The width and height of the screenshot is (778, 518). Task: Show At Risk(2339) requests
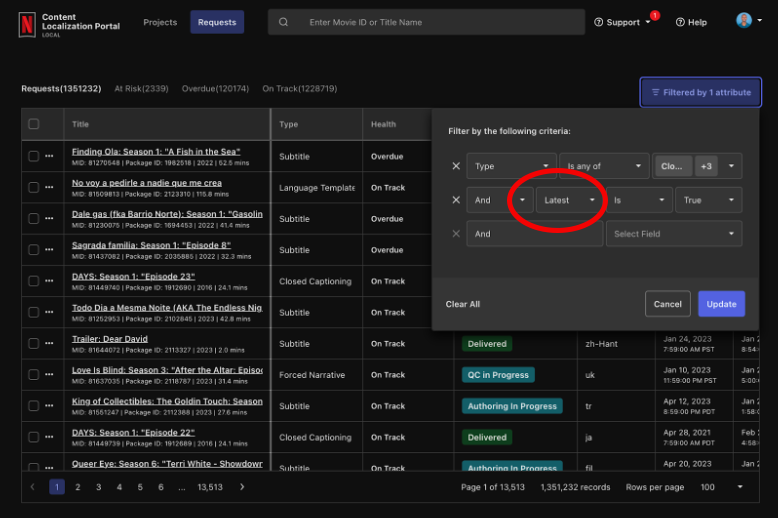[141, 89]
